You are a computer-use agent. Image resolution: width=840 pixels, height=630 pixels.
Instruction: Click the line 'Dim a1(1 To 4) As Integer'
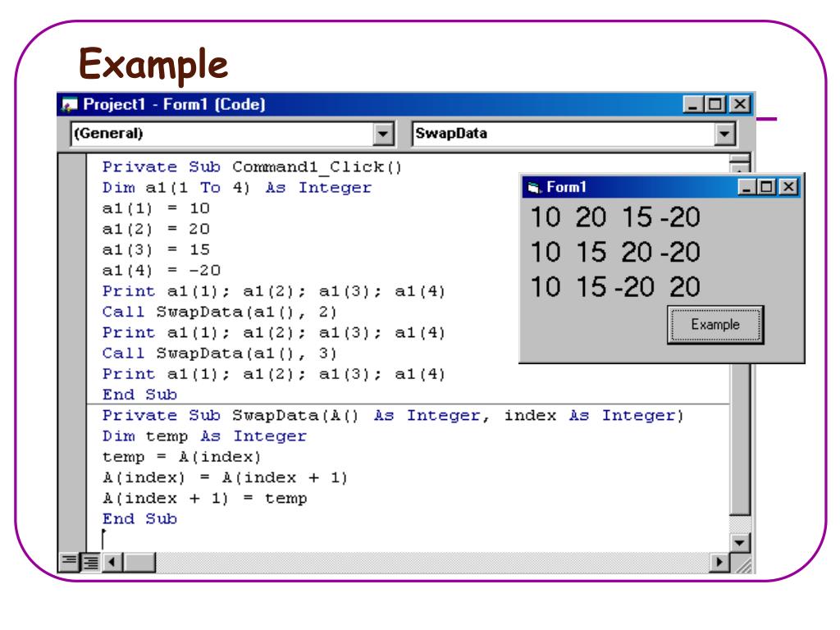pyautogui.click(x=237, y=188)
